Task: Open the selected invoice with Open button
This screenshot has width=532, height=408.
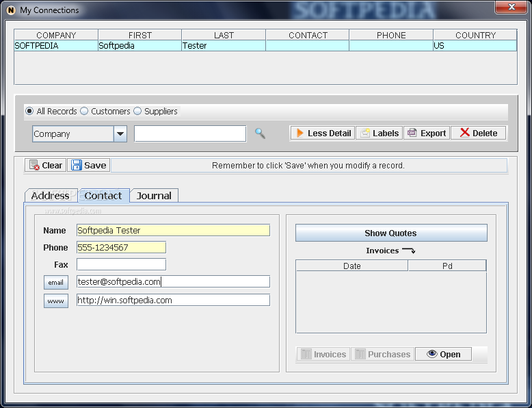Action: (x=443, y=355)
